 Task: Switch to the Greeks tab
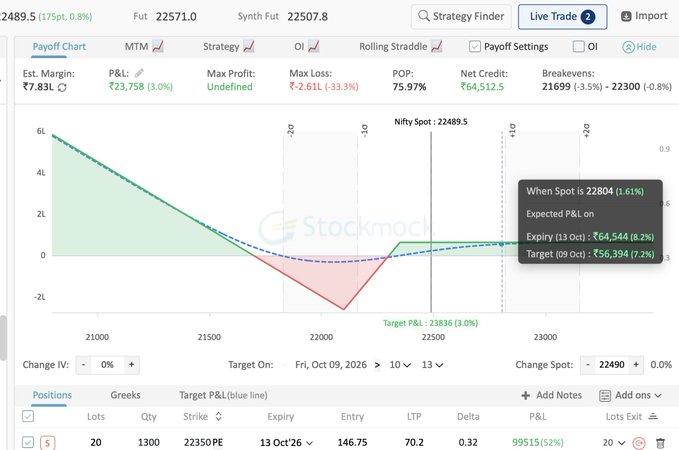point(125,395)
